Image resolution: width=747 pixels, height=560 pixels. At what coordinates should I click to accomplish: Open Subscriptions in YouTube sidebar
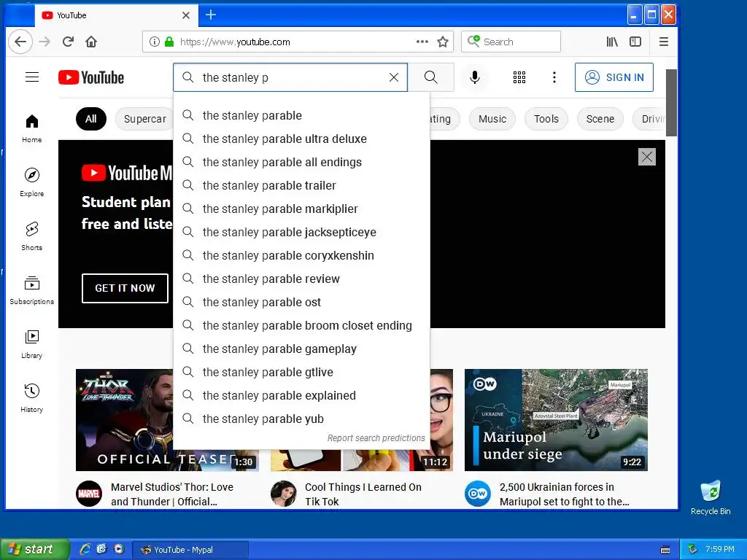pyautogui.click(x=32, y=290)
